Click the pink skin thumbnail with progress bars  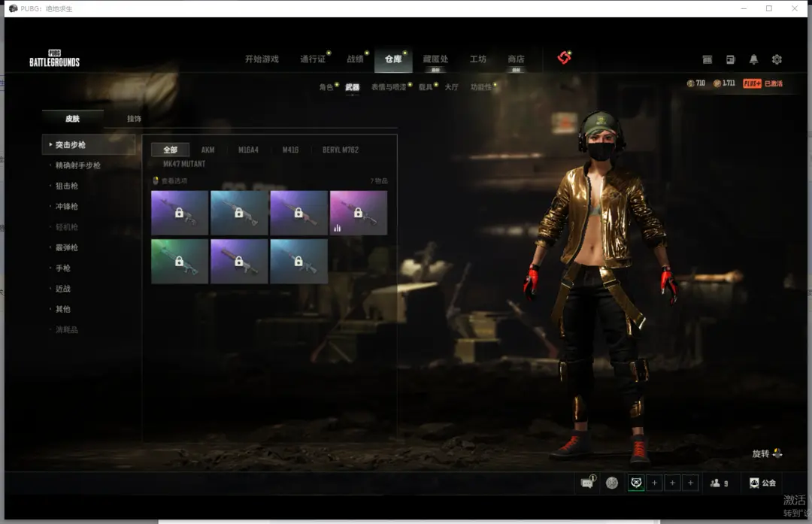pyautogui.click(x=359, y=213)
